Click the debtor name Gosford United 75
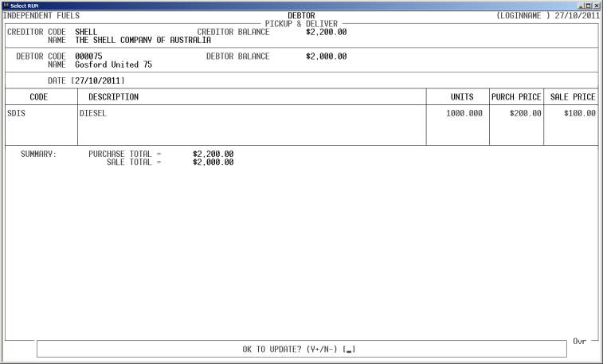Viewport: 603px width, 364px height. click(113, 65)
